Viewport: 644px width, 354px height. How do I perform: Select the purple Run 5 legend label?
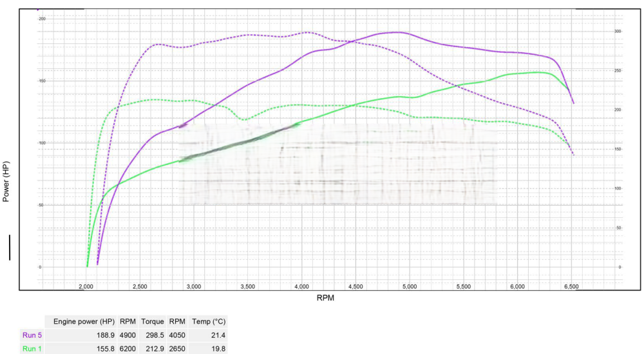pos(32,335)
